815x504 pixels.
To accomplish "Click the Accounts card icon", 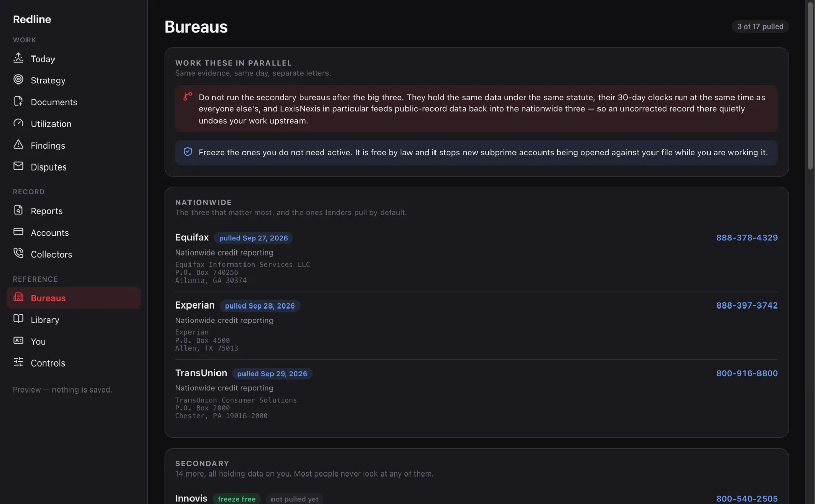I will (18, 232).
